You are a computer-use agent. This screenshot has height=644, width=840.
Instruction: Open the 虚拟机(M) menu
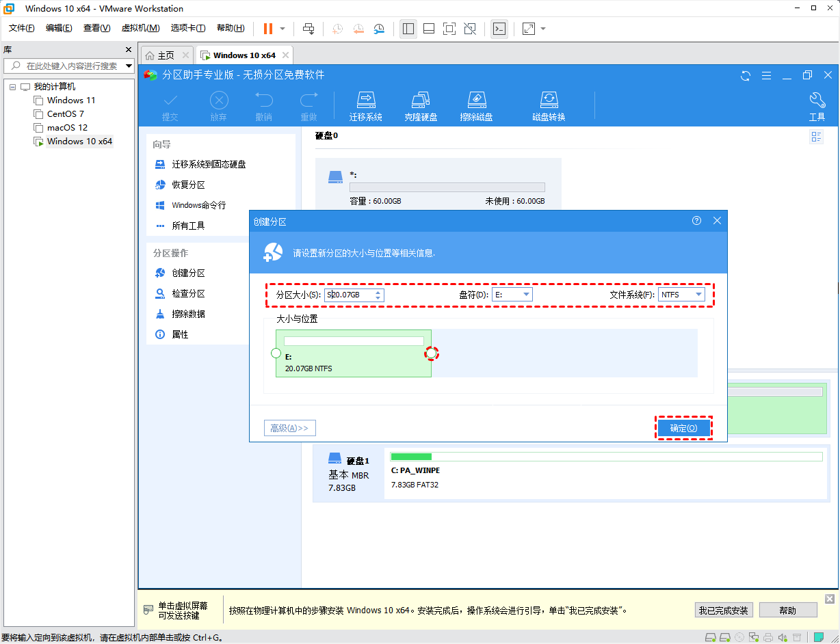pos(140,28)
